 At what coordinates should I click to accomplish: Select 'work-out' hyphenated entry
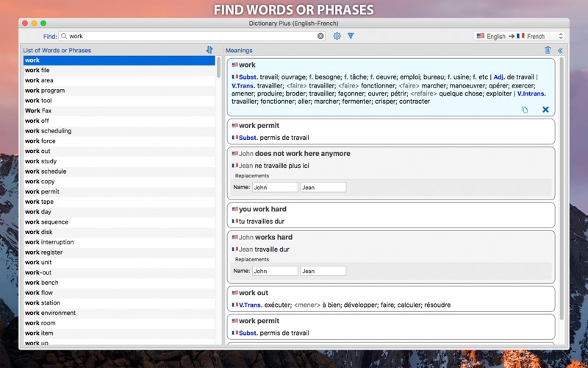tap(119, 273)
